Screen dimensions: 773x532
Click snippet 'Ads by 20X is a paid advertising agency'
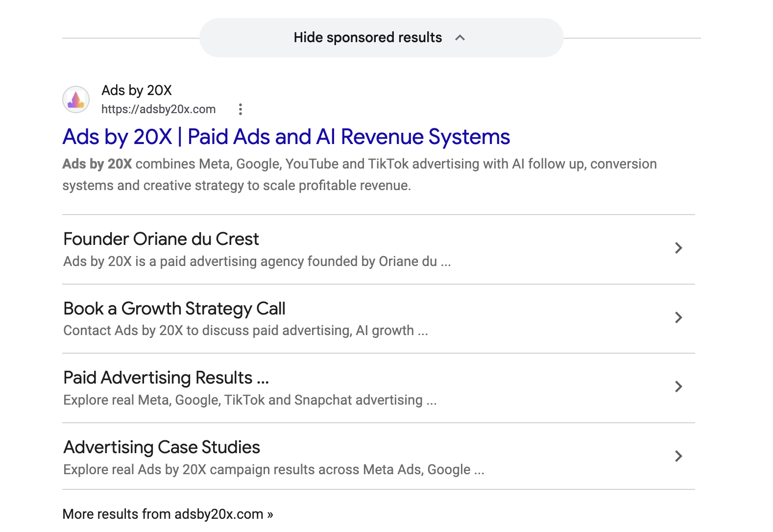(257, 262)
